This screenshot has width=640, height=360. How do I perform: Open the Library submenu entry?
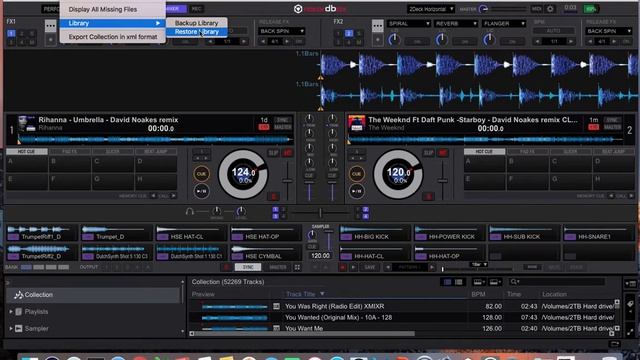coord(113,23)
